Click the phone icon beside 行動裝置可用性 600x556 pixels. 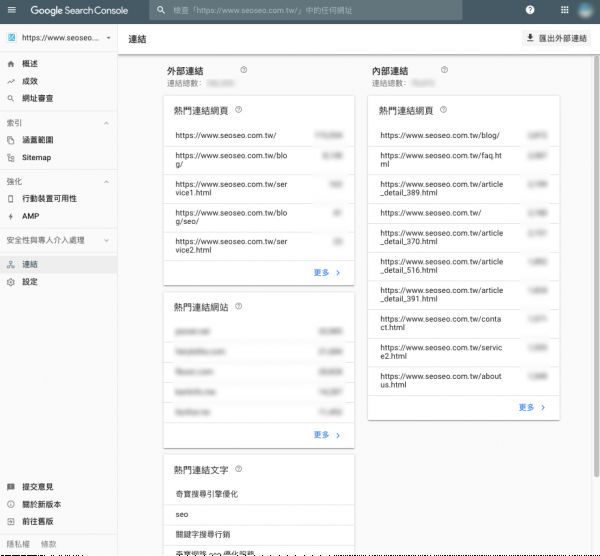(x=11, y=199)
